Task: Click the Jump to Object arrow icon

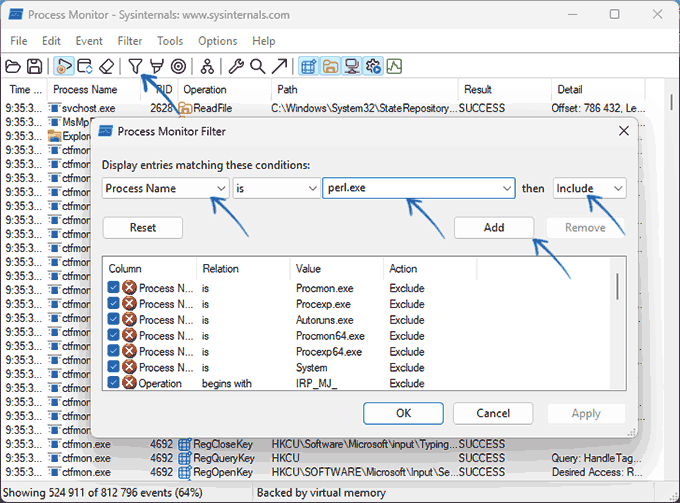Action: click(x=279, y=66)
